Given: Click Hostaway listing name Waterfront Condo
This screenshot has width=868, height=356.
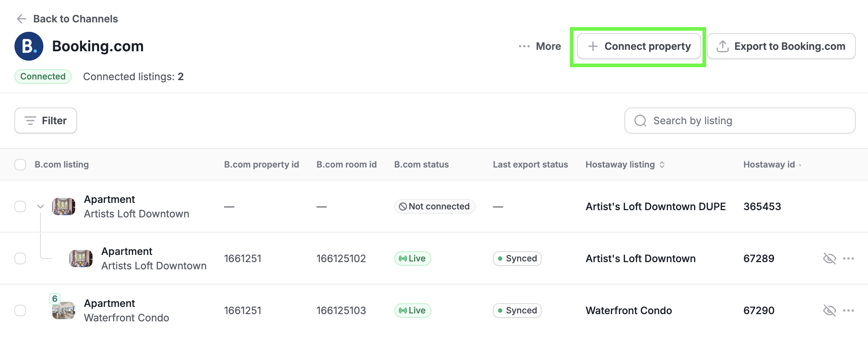Looking at the screenshot, I should 629,311.
